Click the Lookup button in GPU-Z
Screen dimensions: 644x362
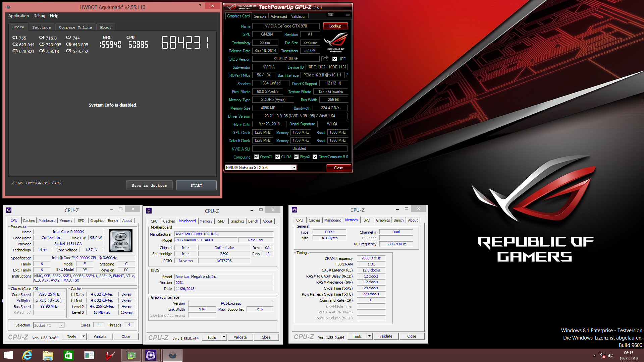335,26
